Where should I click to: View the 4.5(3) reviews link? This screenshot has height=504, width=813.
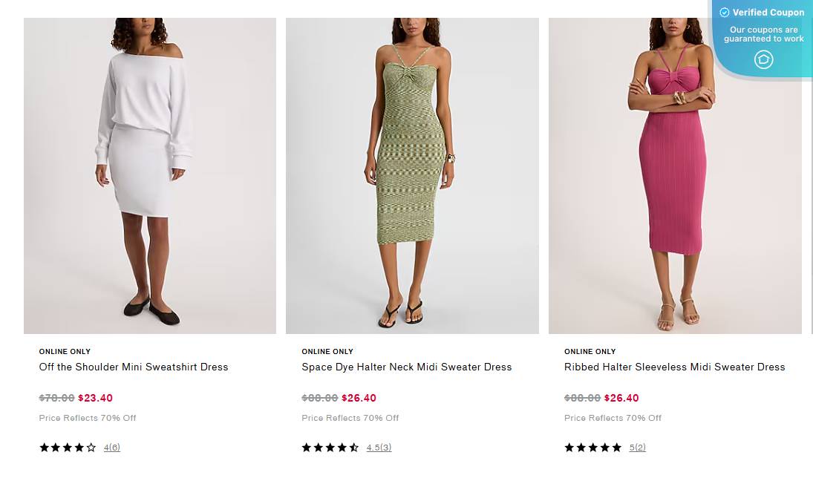(x=379, y=448)
